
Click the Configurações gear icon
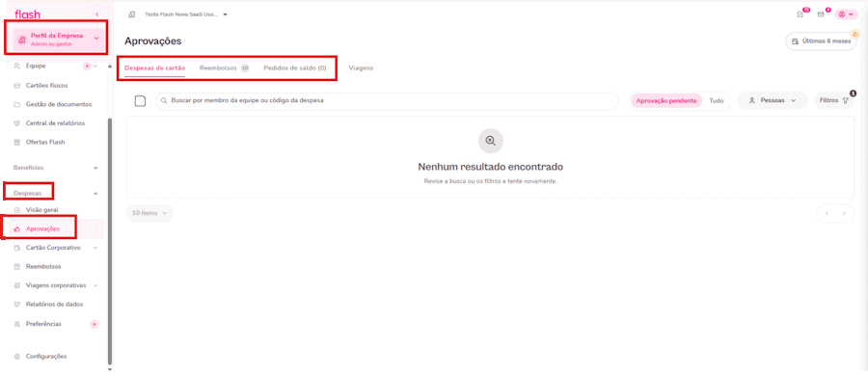pos(16,356)
